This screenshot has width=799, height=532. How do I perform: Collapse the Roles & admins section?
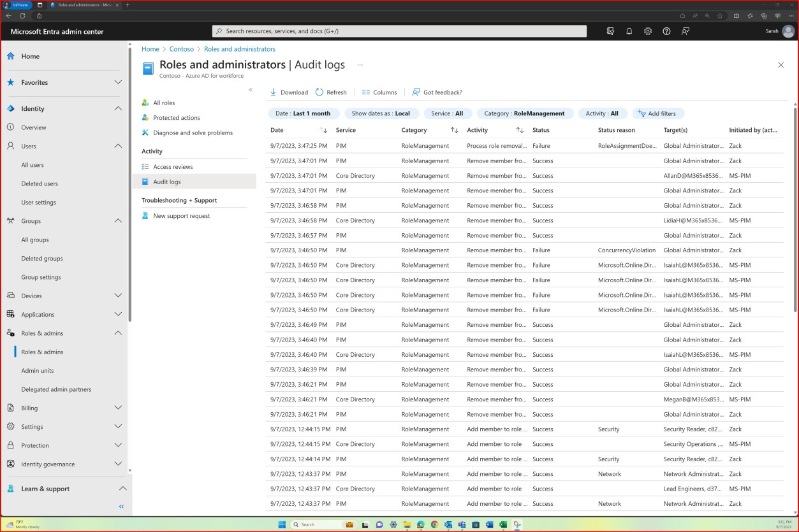(118, 333)
